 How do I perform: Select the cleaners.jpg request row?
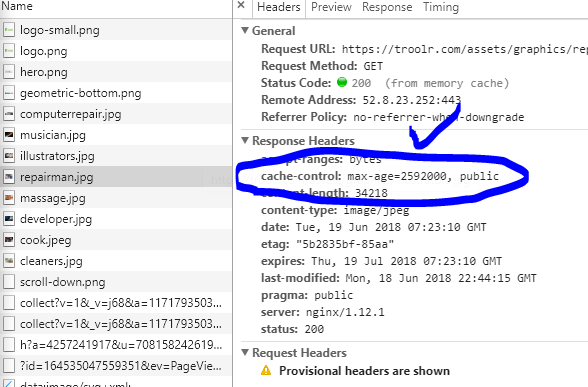[x=116, y=261]
